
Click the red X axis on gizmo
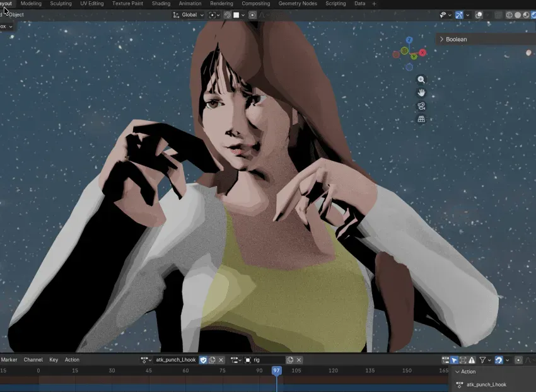click(423, 53)
